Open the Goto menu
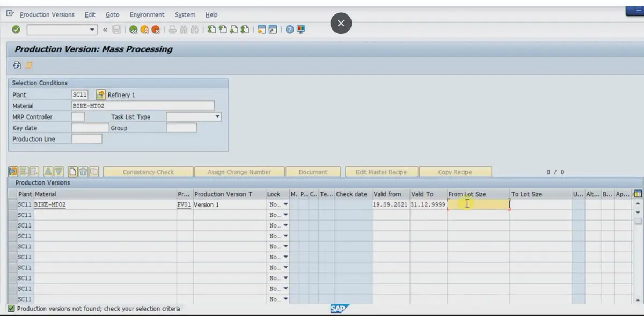 point(113,14)
